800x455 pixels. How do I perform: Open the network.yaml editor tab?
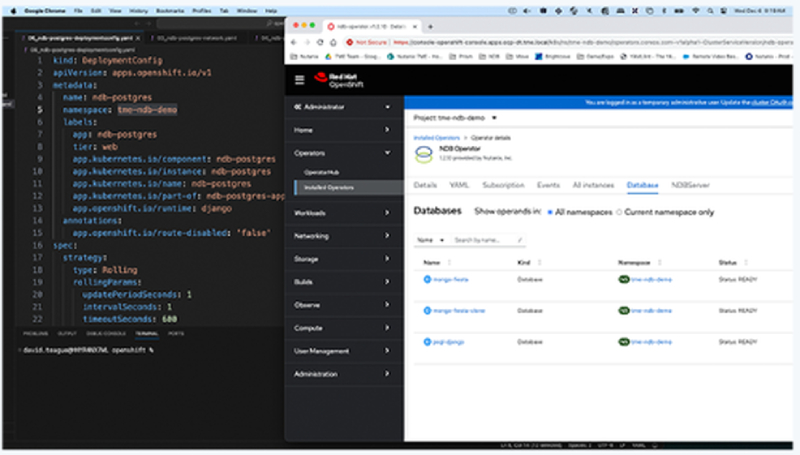click(196, 38)
